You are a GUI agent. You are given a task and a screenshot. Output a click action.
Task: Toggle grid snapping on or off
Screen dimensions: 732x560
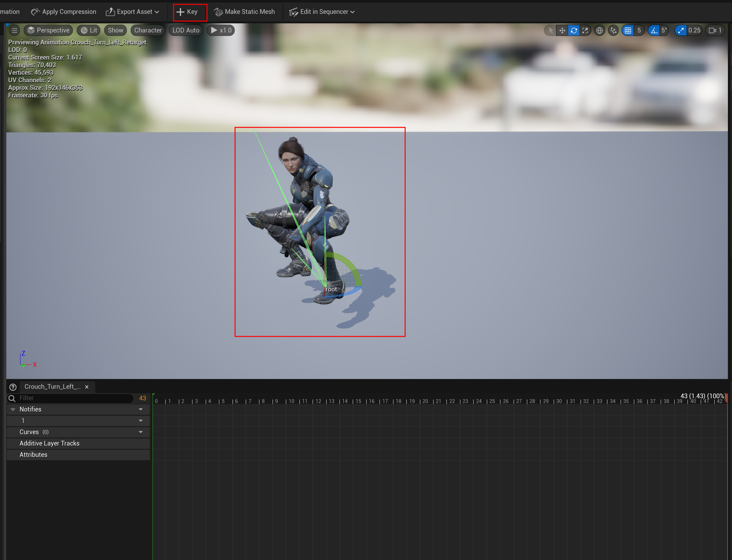point(628,30)
